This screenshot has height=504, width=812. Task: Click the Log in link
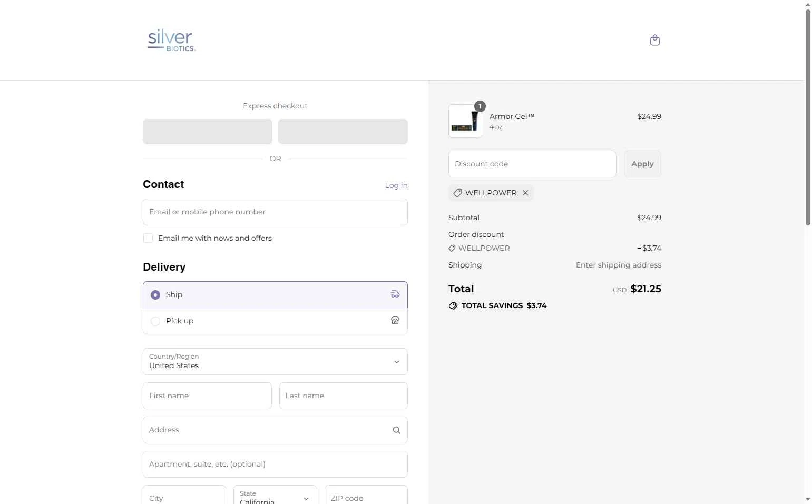click(x=396, y=185)
